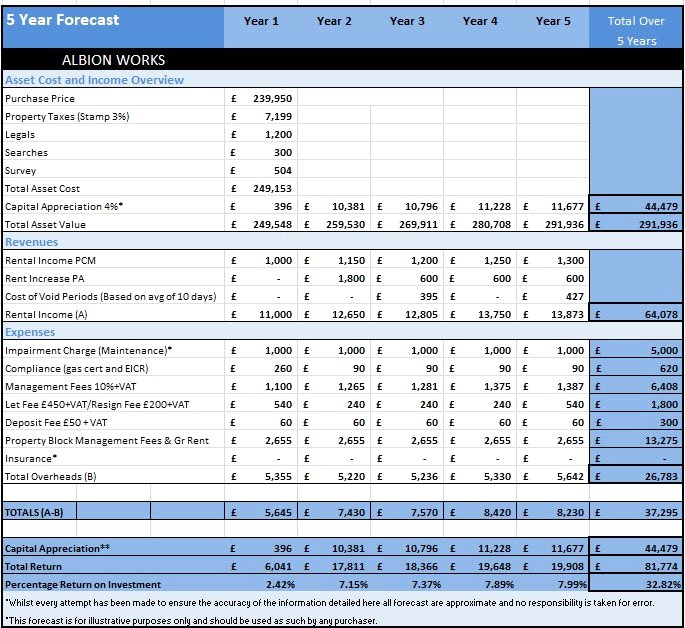Click the Impairment Charge total 5,000
This screenshot has width=685, height=628.
(x=664, y=351)
